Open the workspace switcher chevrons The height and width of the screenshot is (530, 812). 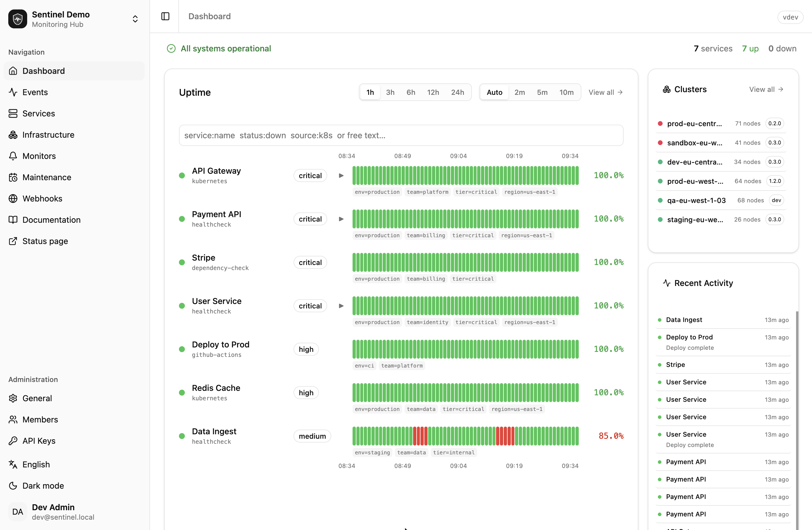(135, 19)
